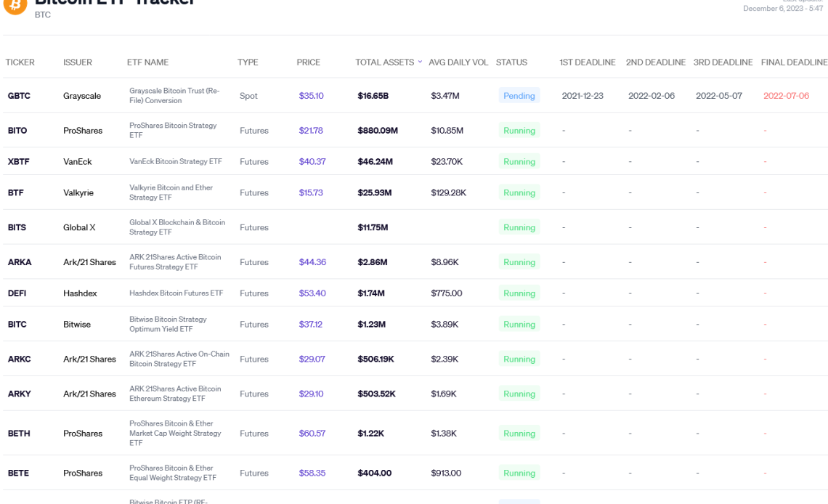Click the STATUS column header
Screen dimensions: 828x504
(511, 62)
